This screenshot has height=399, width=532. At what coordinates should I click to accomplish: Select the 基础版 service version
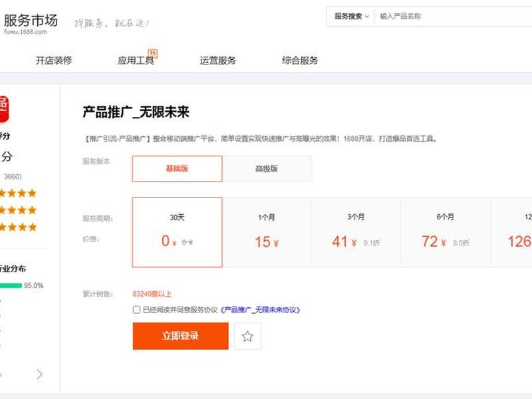177,169
